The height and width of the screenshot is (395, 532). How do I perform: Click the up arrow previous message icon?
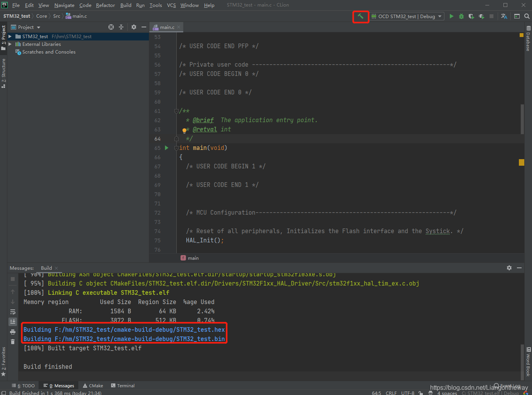pos(13,292)
